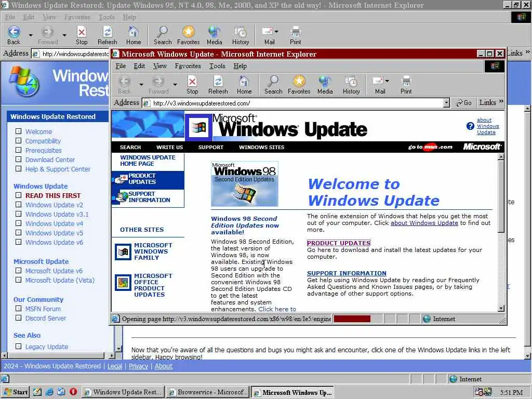The image size is (532, 399).
Task: Open View menu in Microsoft Windows Update window
Action: (160, 66)
